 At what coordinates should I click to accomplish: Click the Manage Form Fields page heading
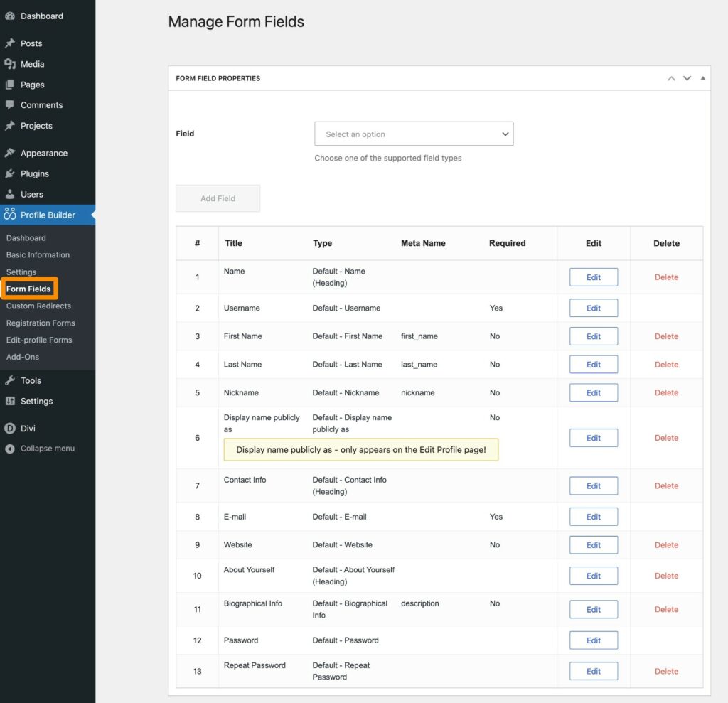tap(236, 22)
